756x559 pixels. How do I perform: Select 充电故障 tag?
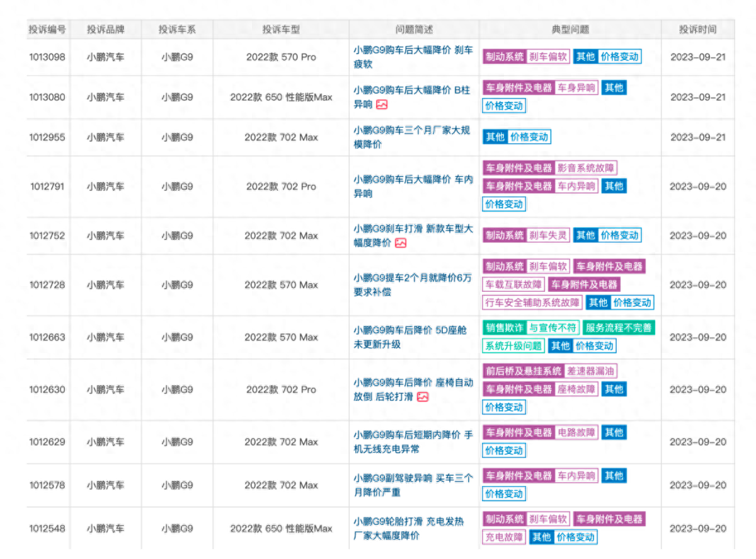(505, 538)
